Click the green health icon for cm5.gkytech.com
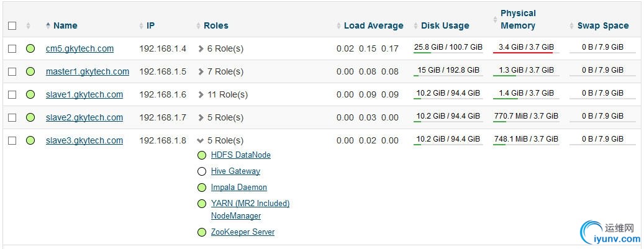 click(30, 48)
